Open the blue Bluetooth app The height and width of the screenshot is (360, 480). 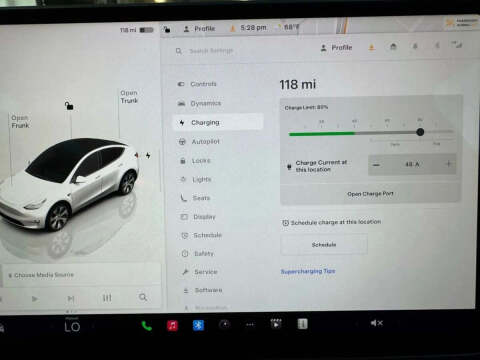pyautogui.click(x=198, y=325)
